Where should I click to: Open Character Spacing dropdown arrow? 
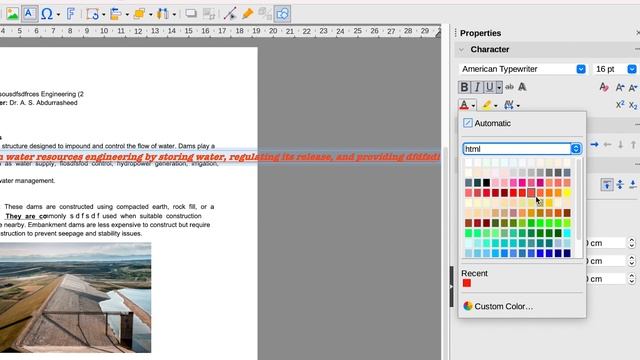pyautogui.click(x=518, y=106)
